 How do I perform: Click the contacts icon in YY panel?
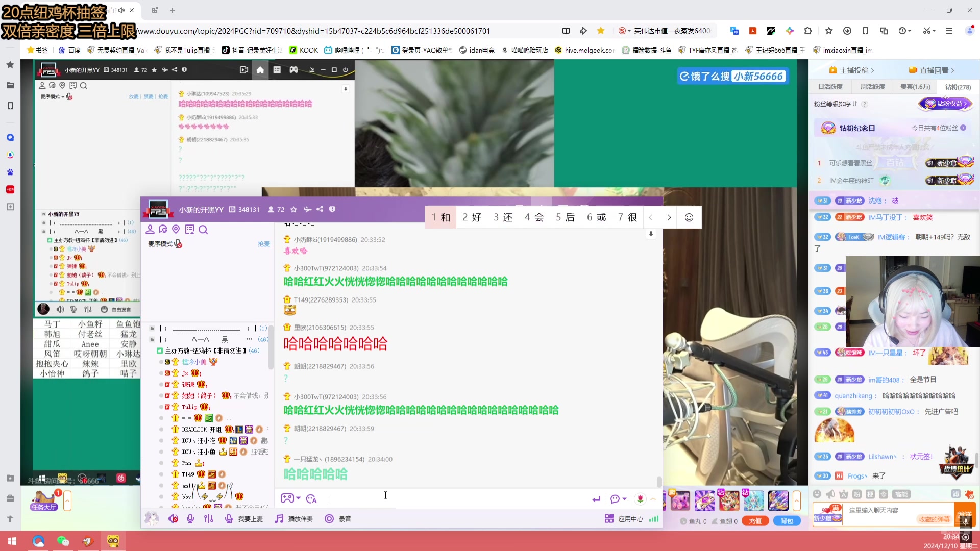pos(150,230)
